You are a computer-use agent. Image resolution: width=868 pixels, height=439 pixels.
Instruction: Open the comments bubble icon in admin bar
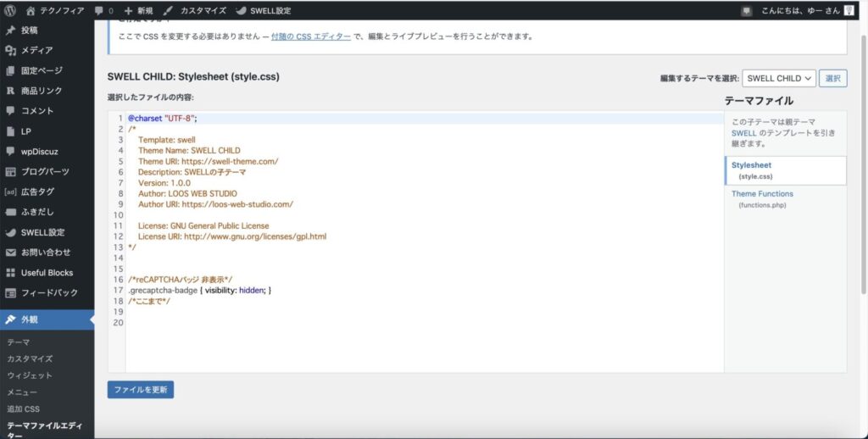pyautogui.click(x=99, y=10)
